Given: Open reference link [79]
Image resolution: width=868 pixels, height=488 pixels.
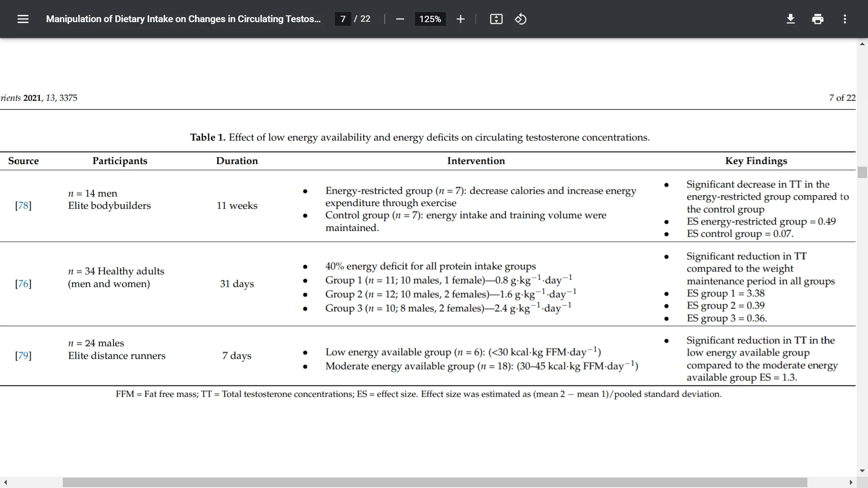Looking at the screenshot, I should pyautogui.click(x=23, y=356).
